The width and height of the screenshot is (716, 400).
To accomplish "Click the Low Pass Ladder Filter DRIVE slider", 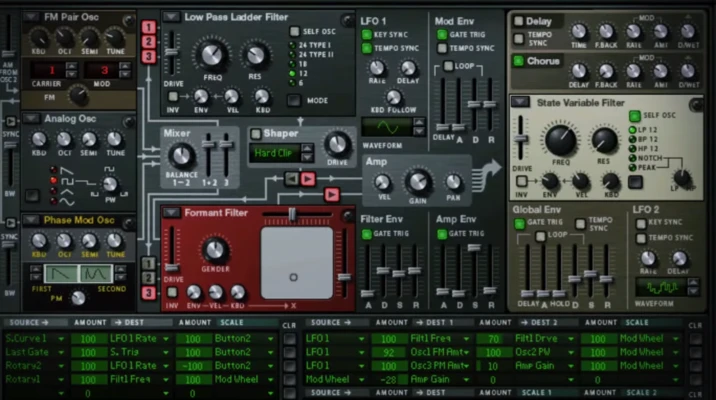I will [x=171, y=52].
